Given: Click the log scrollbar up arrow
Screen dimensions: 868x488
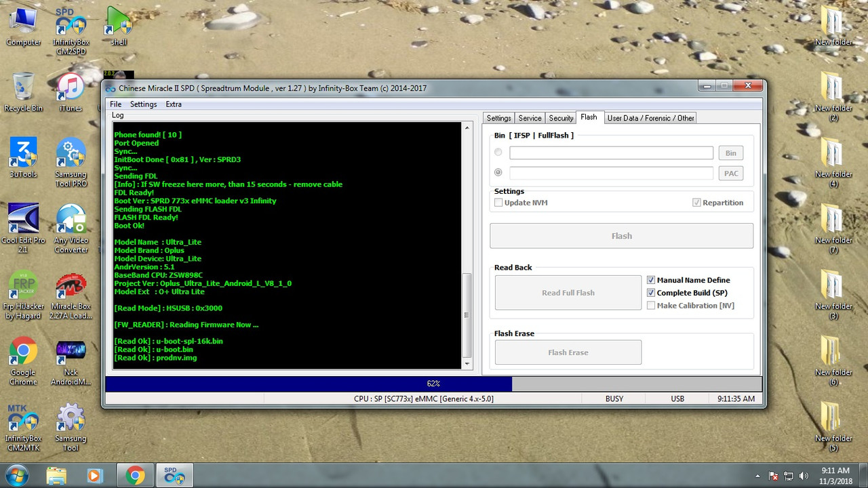Looking at the screenshot, I should coord(467,127).
